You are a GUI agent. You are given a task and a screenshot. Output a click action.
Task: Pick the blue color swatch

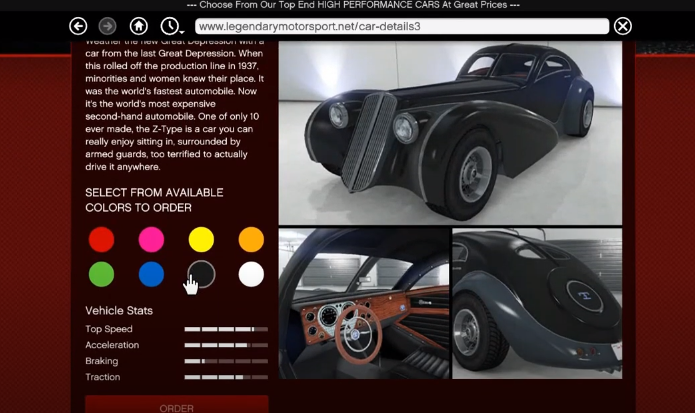[x=151, y=274]
